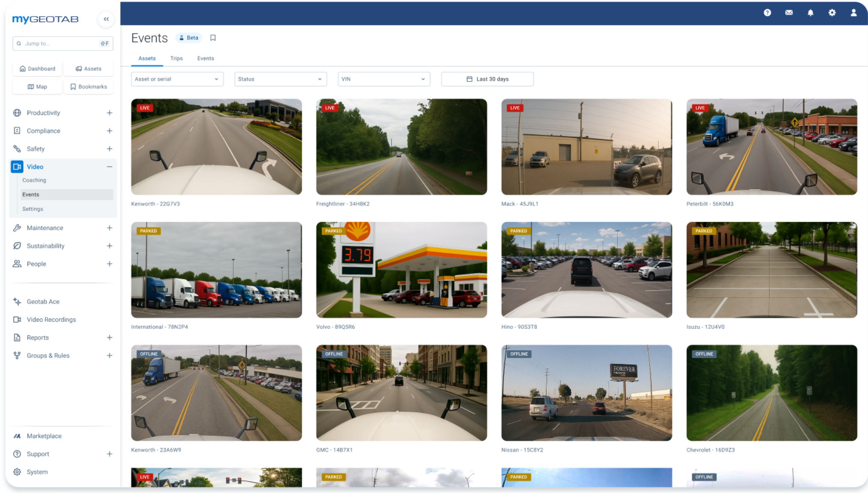Expand the Reports section

coord(109,337)
